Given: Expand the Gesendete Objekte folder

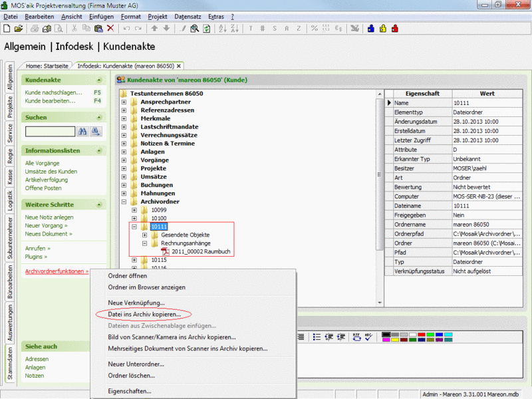Looking at the screenshot, I should (x=144, y=235).
